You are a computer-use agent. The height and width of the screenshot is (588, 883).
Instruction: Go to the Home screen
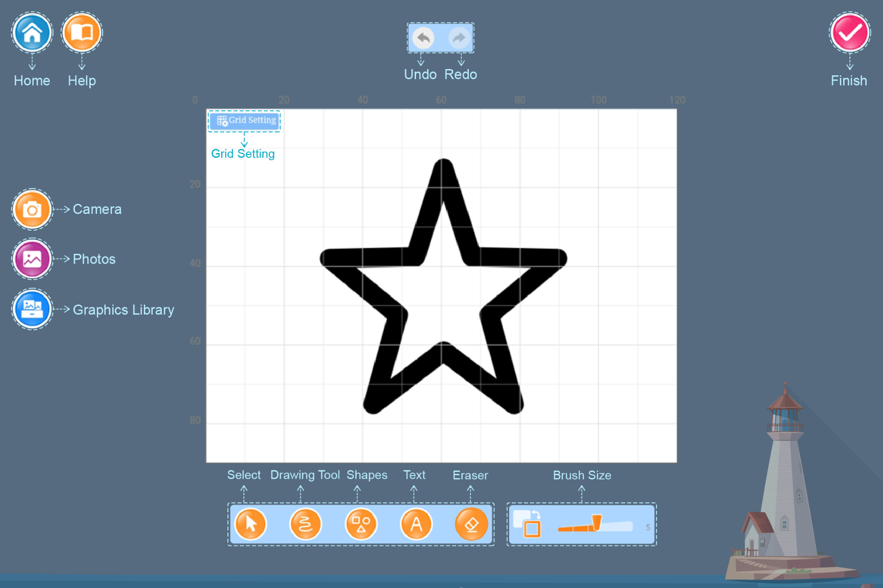(32, 33)
